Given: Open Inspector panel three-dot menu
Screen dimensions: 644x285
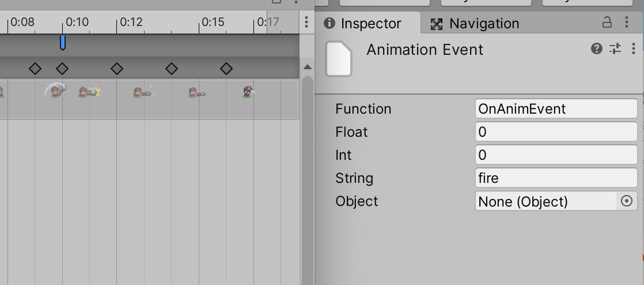Looking at the screenshot, I should pos(627,22).
